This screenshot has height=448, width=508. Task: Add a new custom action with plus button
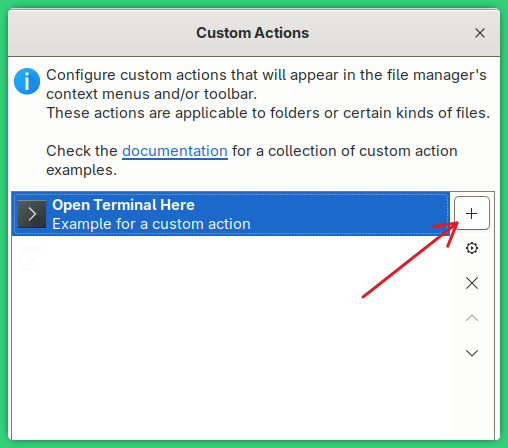(x=472, y=213)
